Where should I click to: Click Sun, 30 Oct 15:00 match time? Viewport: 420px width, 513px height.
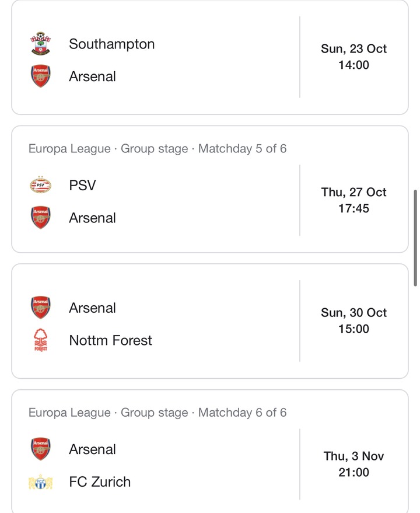(353, 320)
